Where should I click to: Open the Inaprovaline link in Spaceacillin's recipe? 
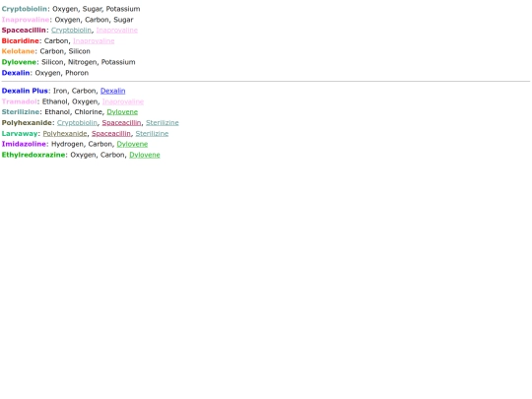coord(117,31)
